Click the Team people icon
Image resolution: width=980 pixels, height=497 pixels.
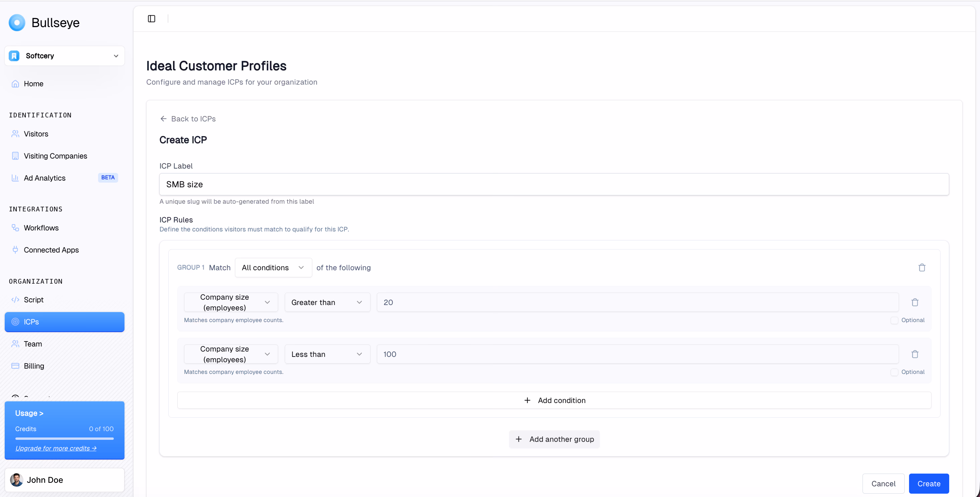pos(15,344)
